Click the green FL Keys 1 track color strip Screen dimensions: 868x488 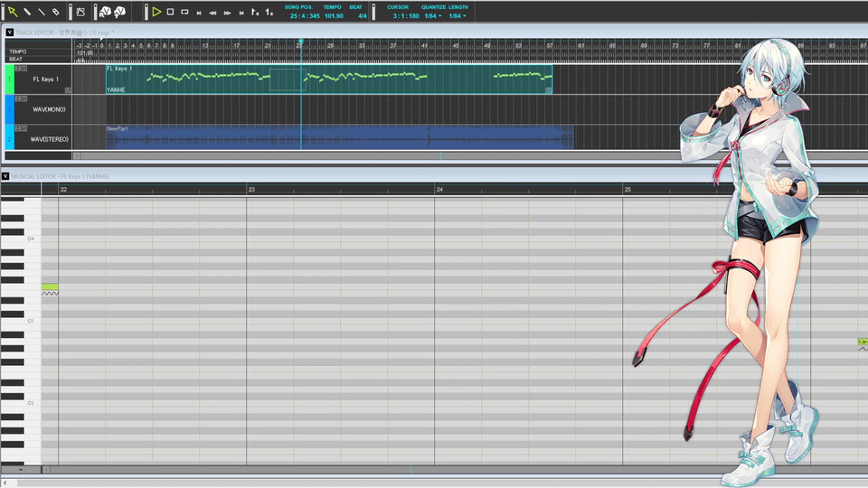pyautogui.click(x=9, y=80)
